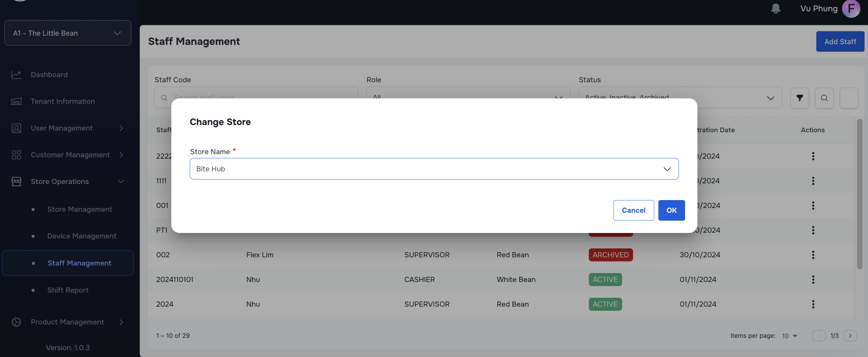Click the filter funnel icon
Image resolution: width=868 pixels, height=357 pixels.
point(799,98)
